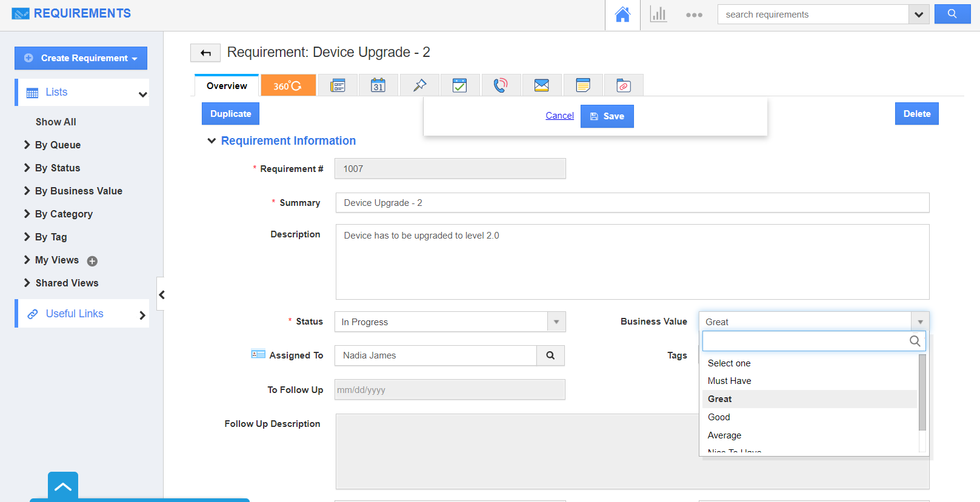Save the requirement
The height and width of the screenshot is (502, 980).
pos(607,116)
